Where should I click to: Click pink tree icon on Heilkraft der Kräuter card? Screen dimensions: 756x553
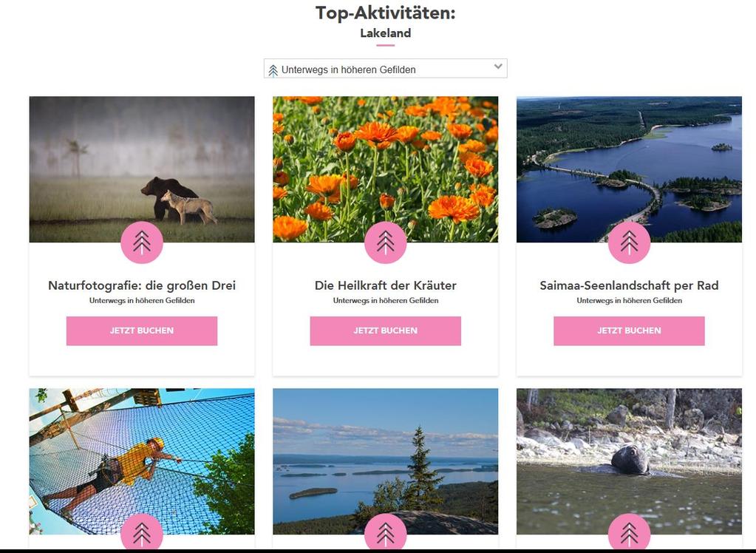(x=385, y=242)
